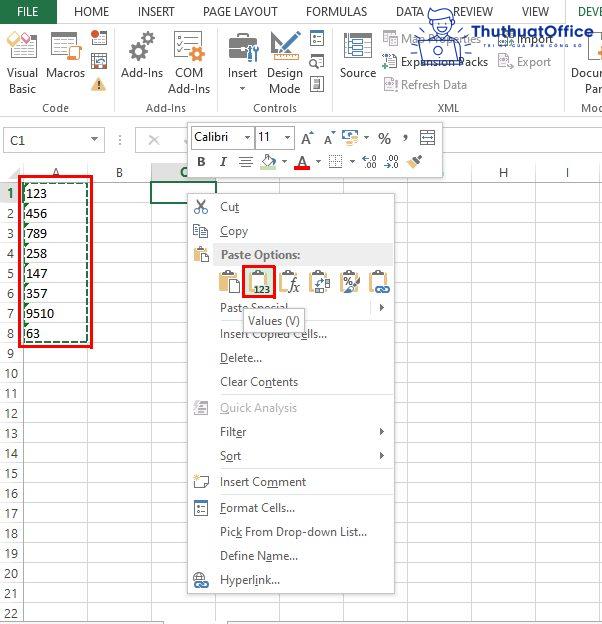This screenshot has height=624, width=602.
Task: Open the control Properties icon
Action: (317, 39)
